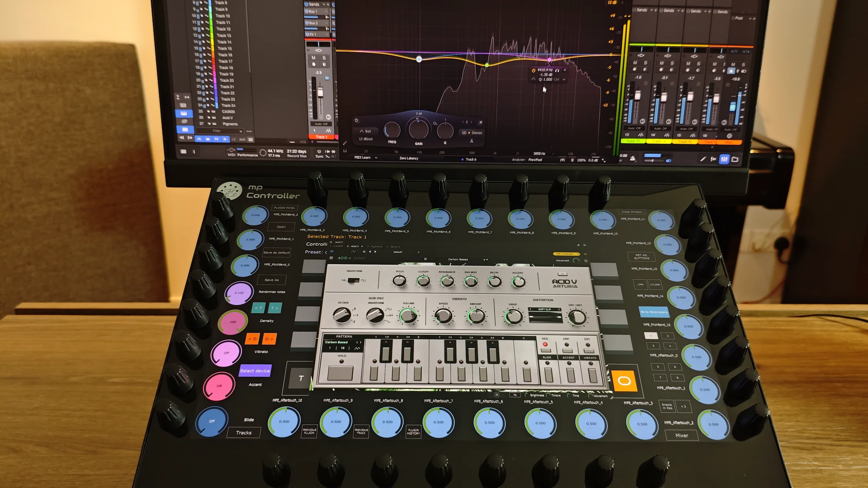Select the 1 - CA2600 device tab

coord(336,247)
